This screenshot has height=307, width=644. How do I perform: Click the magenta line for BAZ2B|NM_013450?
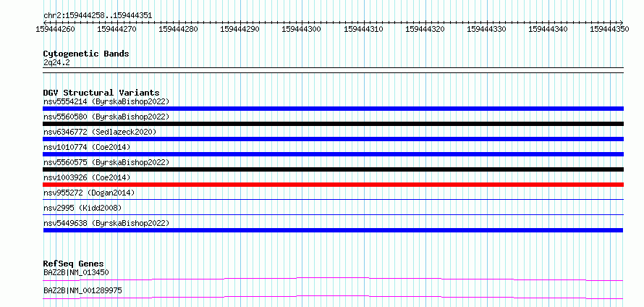(x=333, y=279)
